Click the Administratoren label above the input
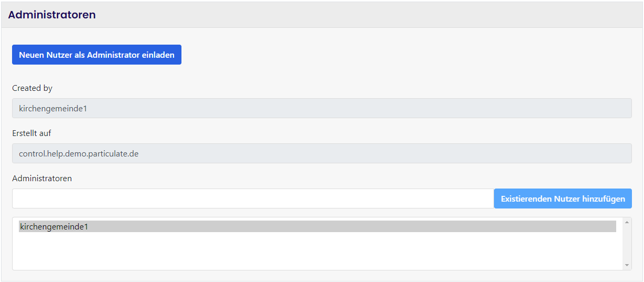This screenshot has width=644, height=282. pos(42,179)
